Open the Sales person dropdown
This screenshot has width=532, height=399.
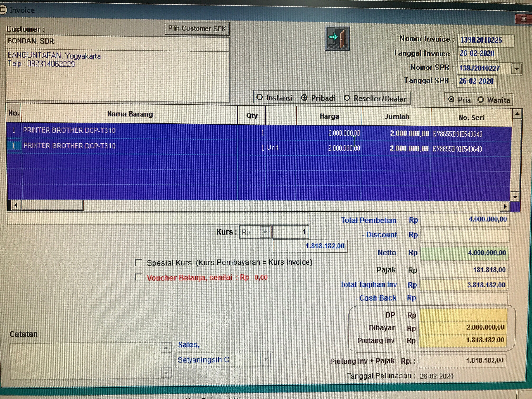(x=265, y=359)
